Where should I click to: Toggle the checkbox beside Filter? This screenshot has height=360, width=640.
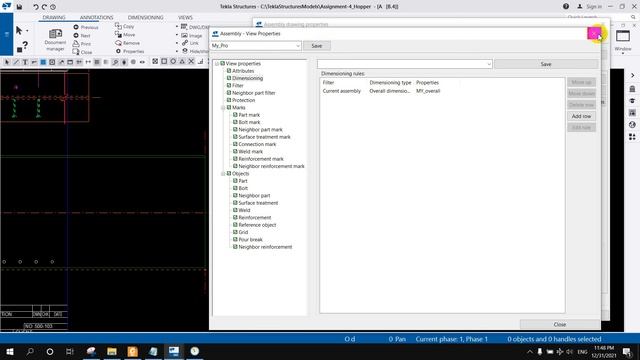[x=229, y=85]
